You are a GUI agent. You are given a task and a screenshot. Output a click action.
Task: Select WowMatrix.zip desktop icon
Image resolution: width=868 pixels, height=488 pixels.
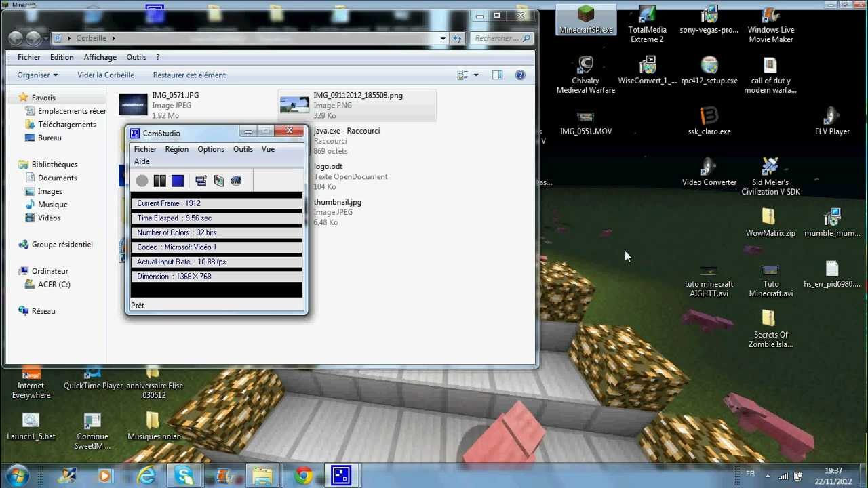coord(770,223)
